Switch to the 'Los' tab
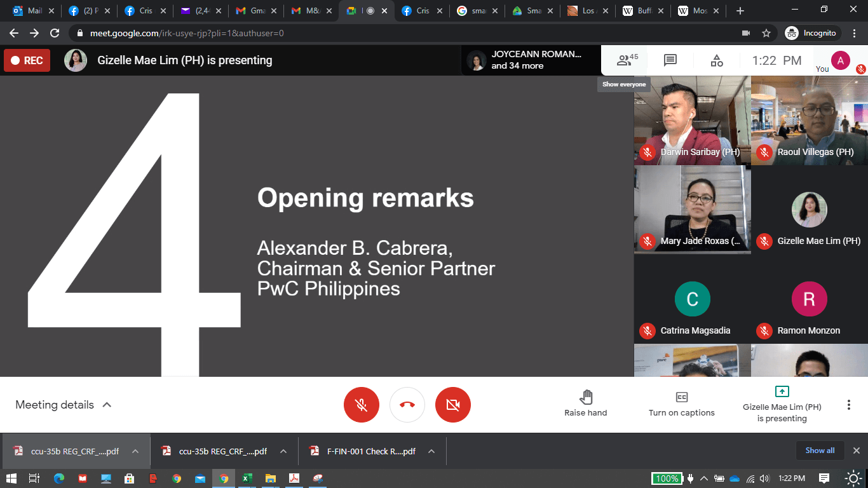Viewport: 868px width, 488px height. pos(588,11)
